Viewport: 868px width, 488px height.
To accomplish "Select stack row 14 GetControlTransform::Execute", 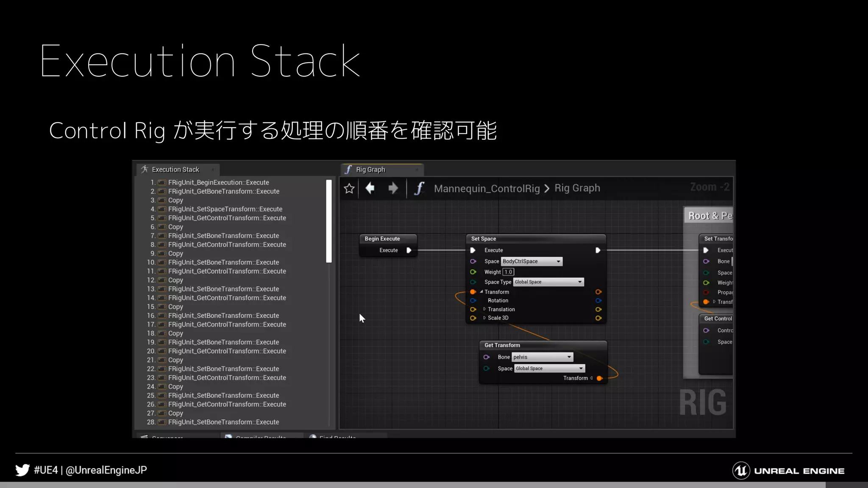I will (227, 298).
